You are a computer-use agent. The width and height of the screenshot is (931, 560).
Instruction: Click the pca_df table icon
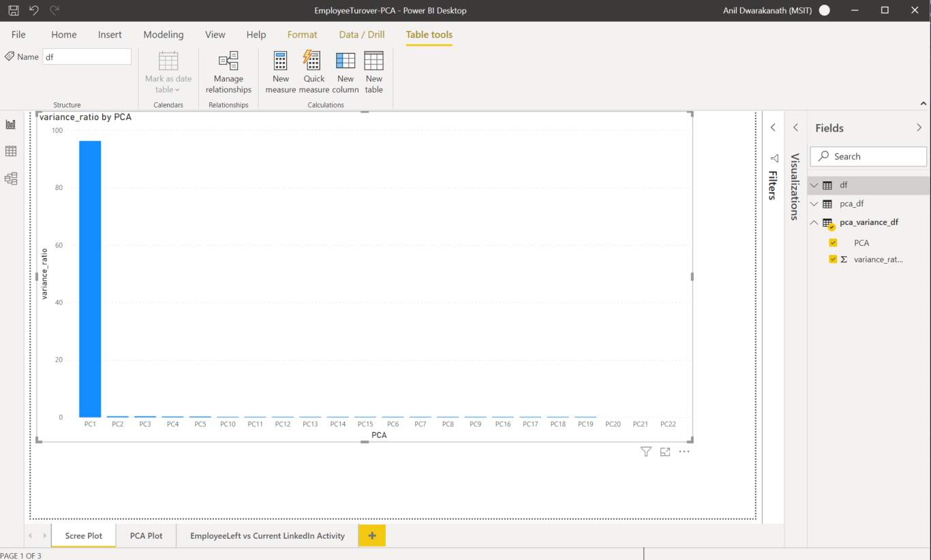point(827,204)
